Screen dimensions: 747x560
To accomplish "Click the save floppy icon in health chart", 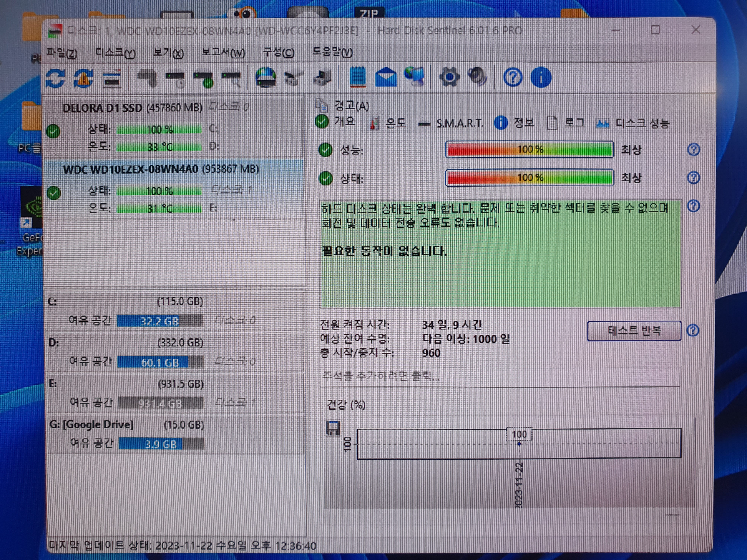I will click(333, 428).
